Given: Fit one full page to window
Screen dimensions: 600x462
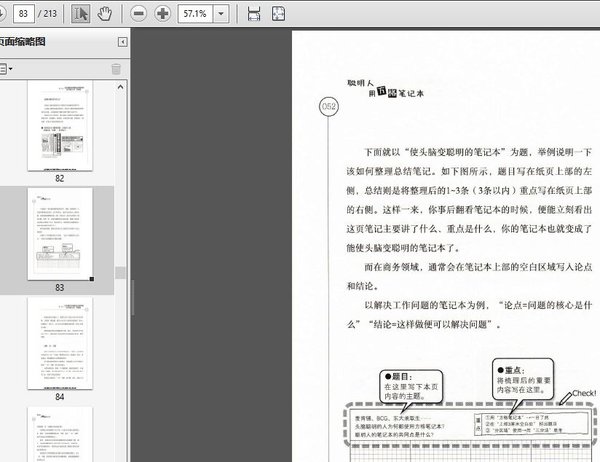Looking at the screenshot, I should (x=279, y=14).
